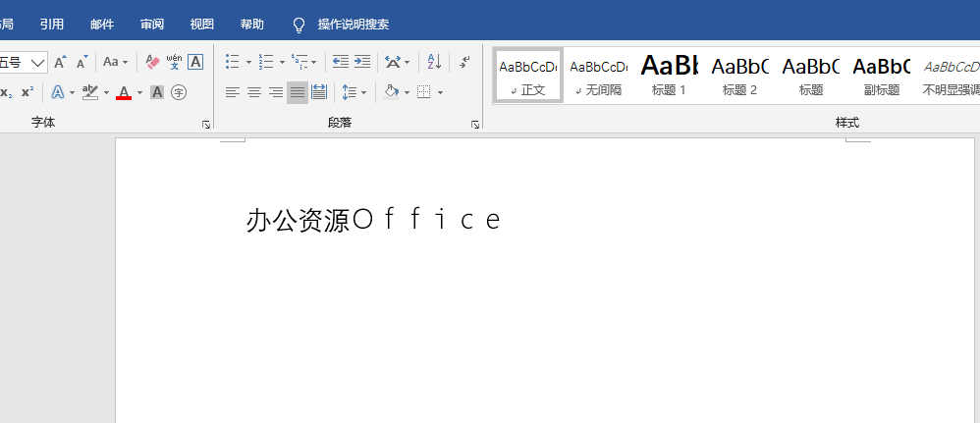Apply the 标题 1 style

[x=669, y=75]
